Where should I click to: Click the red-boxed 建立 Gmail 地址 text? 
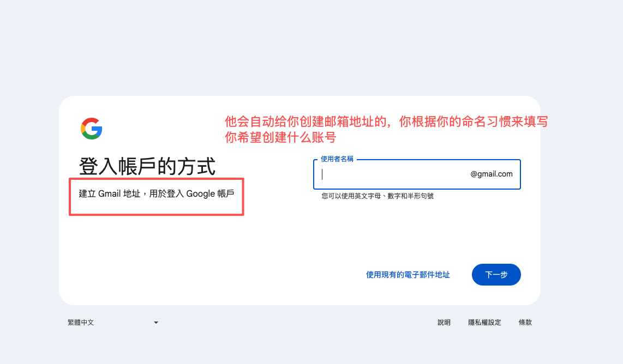pos(156,193)
